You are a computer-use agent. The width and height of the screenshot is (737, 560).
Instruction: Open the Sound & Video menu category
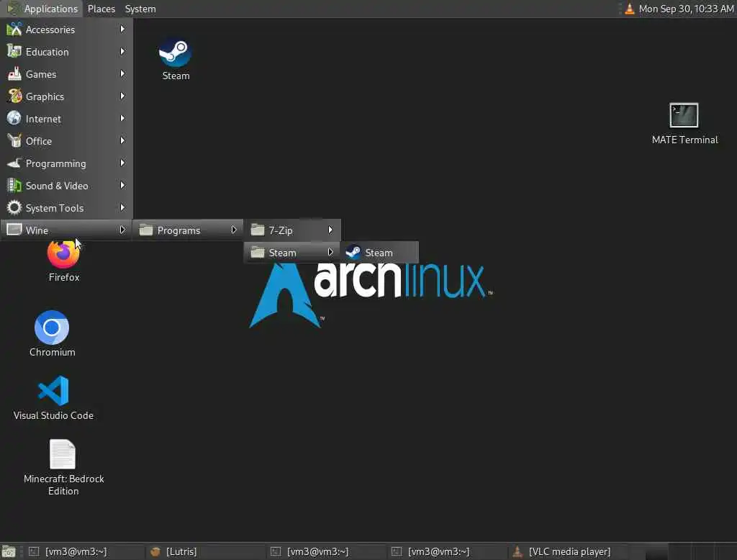tap(66, 186)
